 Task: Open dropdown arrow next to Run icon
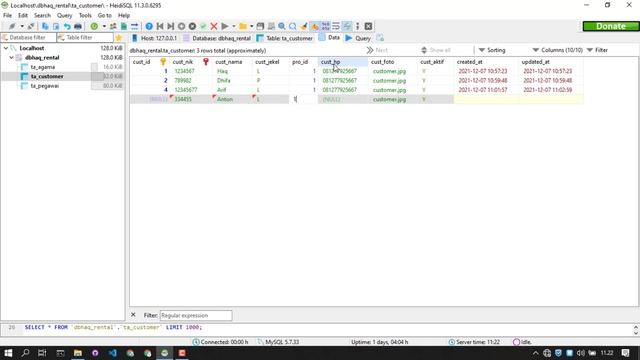pyautogui.click(x=234, y=26)
